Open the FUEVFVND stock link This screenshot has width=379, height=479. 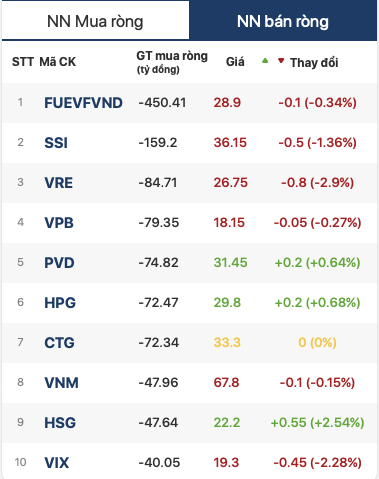point(83,103)
